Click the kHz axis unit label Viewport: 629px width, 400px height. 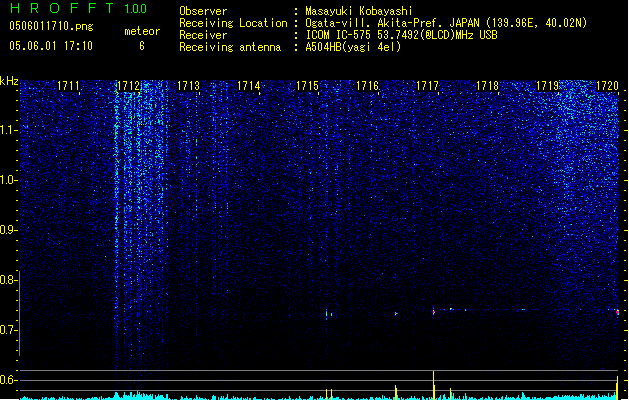[9, 81]
